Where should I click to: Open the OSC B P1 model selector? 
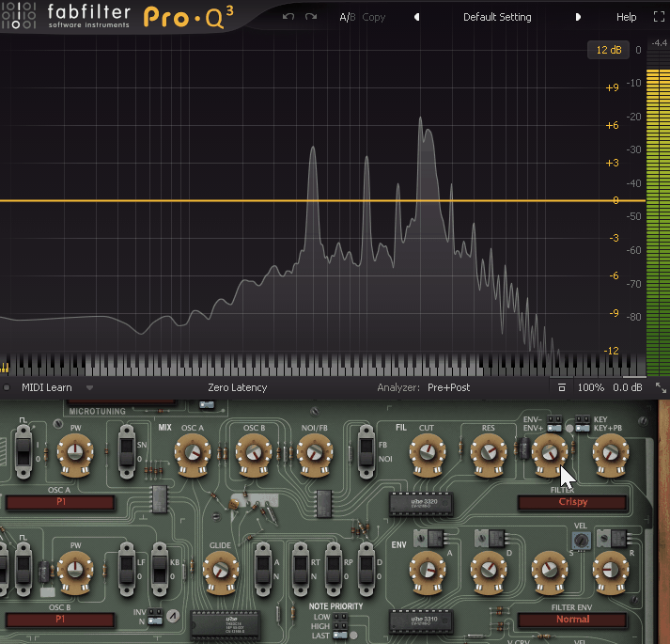click(x=60, y=620)
